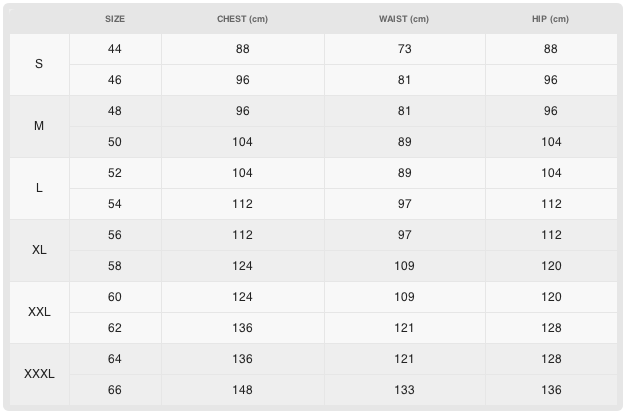Click the waist value 73

pyautogui.click(x=404, y=49)
